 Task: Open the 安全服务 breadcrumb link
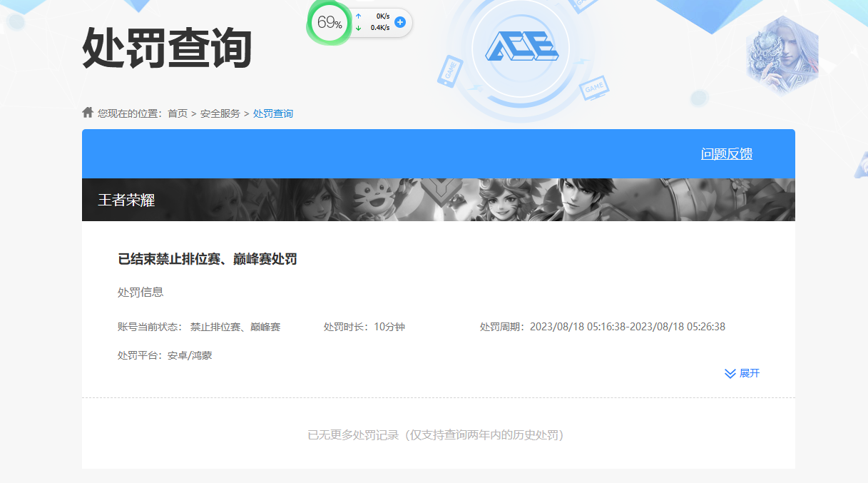(x=220, y=113)
